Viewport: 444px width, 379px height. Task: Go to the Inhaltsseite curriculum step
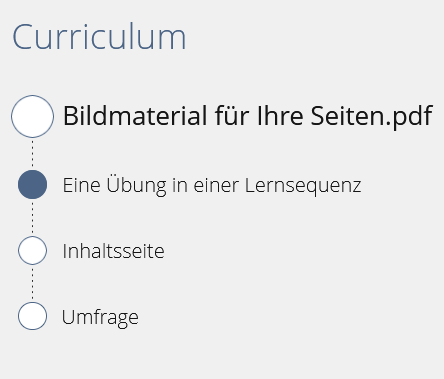(x=113, y=251)
